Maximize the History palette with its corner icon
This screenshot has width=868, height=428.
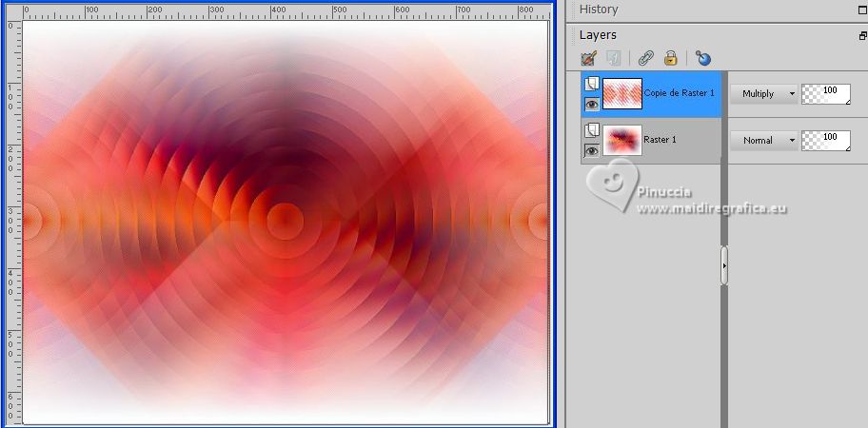[862, 10]
